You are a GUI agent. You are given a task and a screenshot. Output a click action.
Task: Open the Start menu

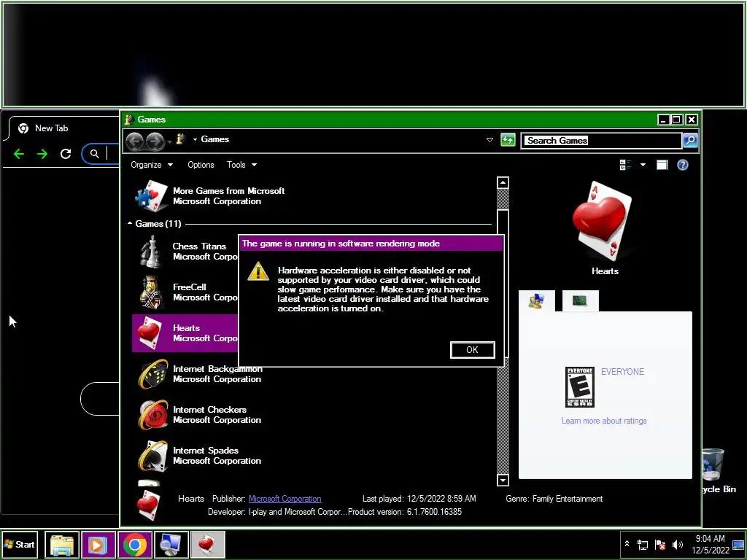pos(20,544)
